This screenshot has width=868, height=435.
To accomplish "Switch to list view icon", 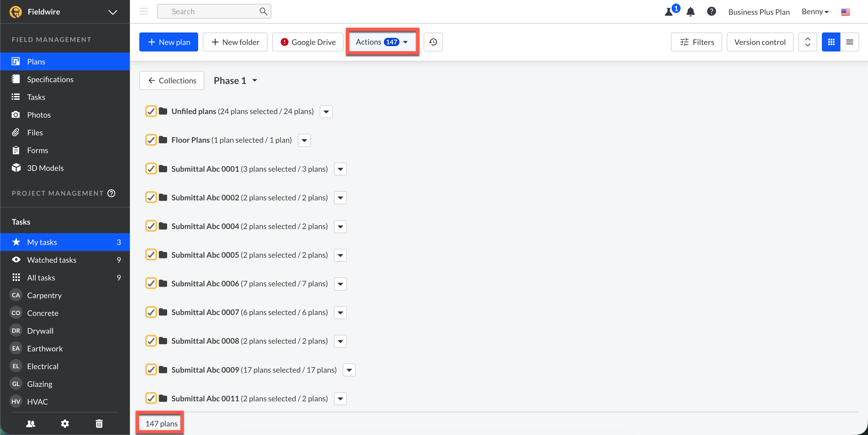I will [x=849, y=42].
